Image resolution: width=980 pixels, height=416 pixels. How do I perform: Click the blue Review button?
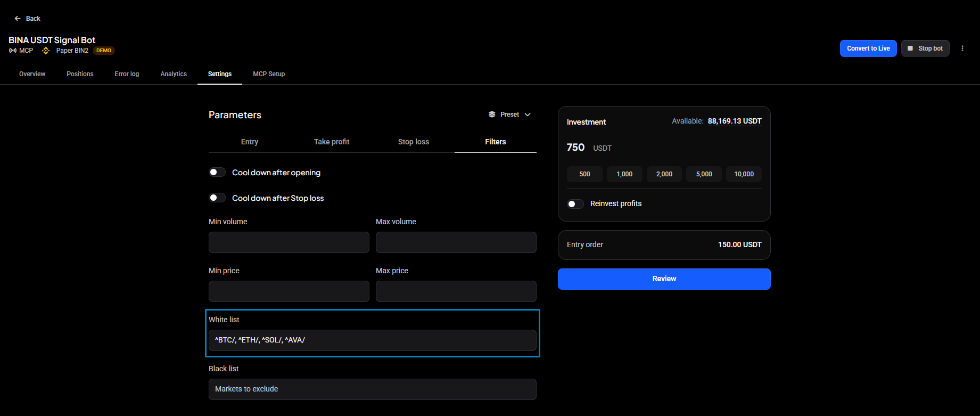click(664, 279)
